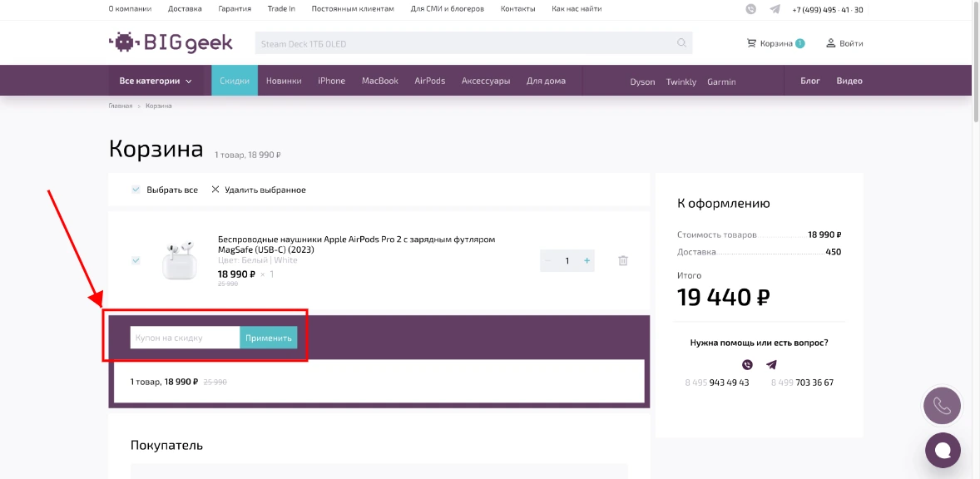
Task: Remove the AirPods using the trash icon
Action: click(621, 260)
